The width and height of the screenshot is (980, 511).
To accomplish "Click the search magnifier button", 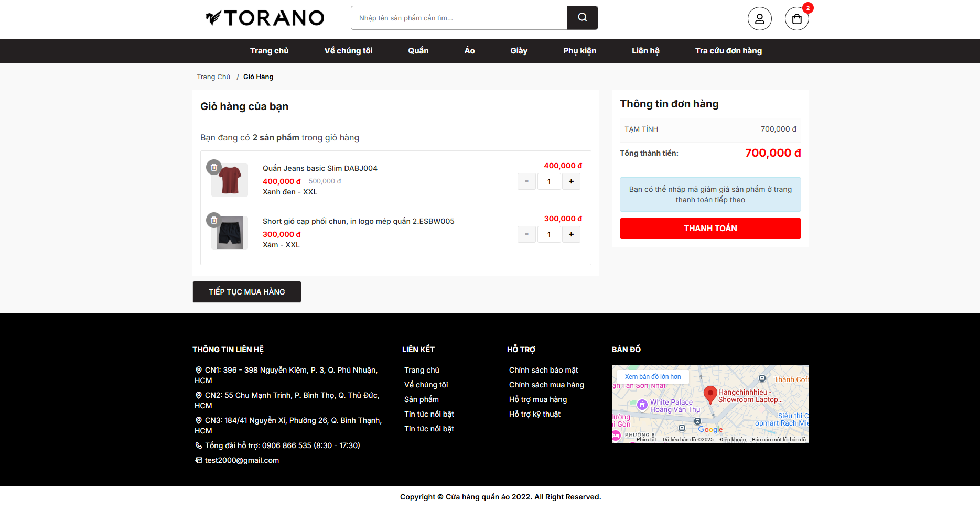I will (x=582, y=18).
